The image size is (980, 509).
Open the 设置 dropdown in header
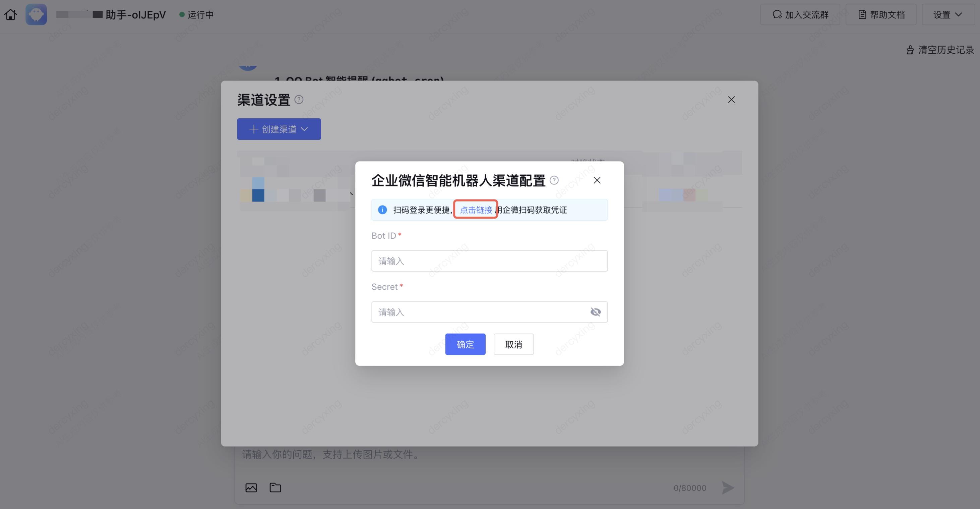tap(948, 14)
